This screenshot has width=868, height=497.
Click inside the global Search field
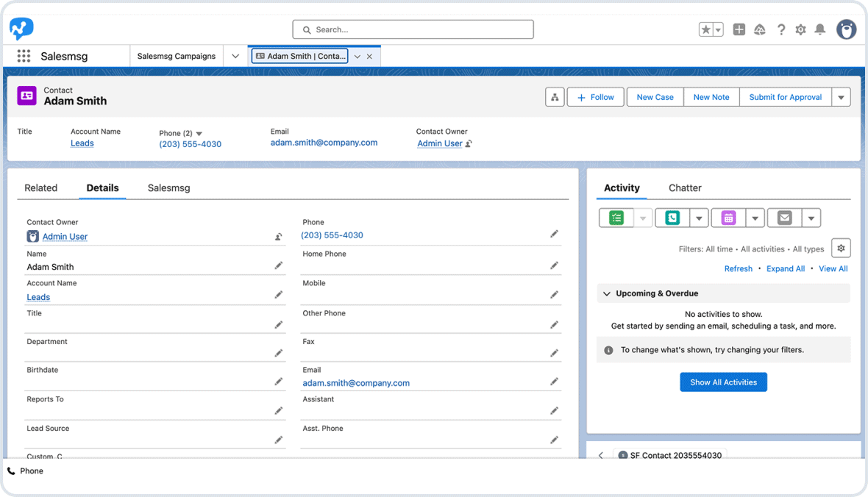pos(412,29)
